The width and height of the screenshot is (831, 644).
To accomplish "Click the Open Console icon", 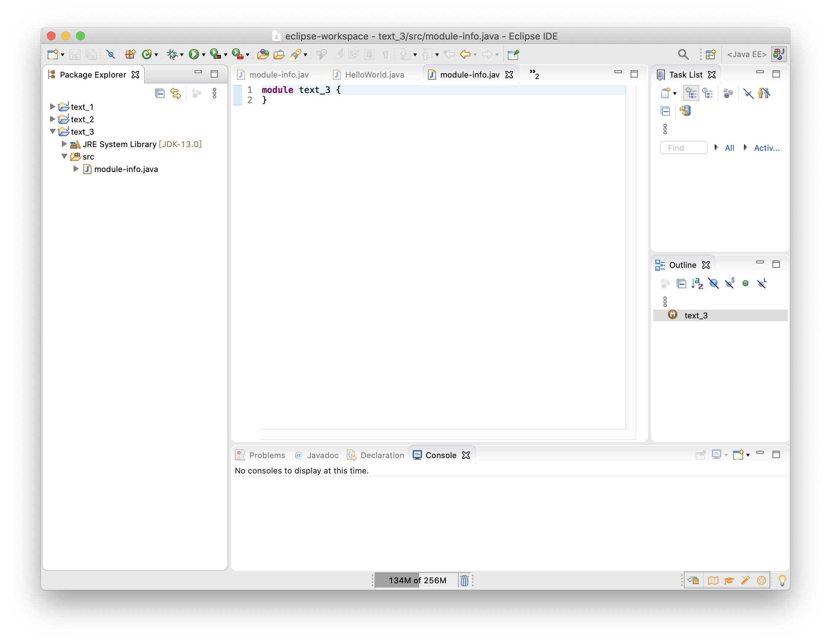I will point(738,455).
